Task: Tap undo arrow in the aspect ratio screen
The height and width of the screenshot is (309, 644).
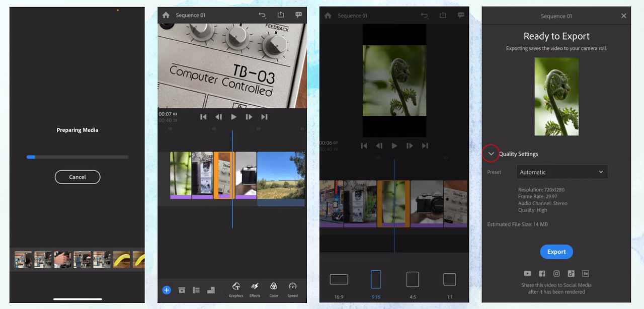Action: [424, 16]
